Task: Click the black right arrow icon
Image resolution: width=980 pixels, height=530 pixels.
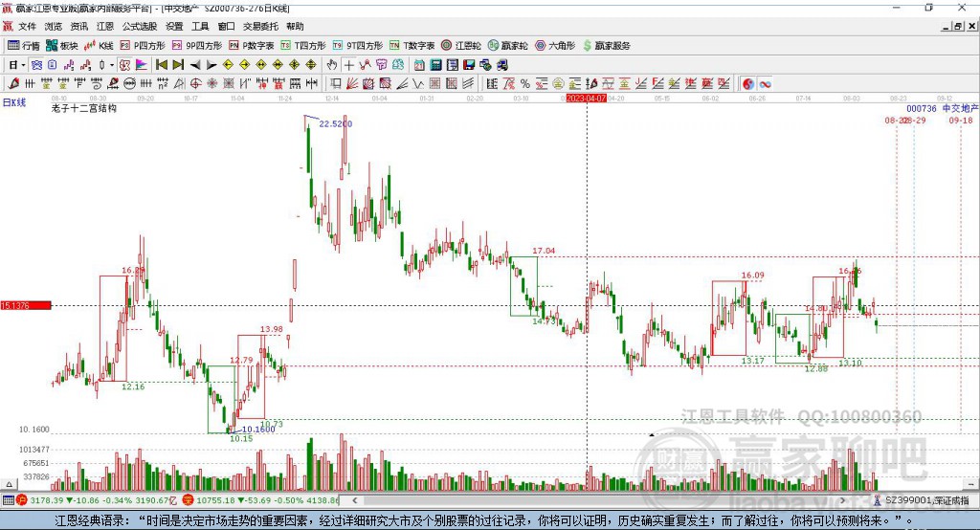Action: point(212,65)
